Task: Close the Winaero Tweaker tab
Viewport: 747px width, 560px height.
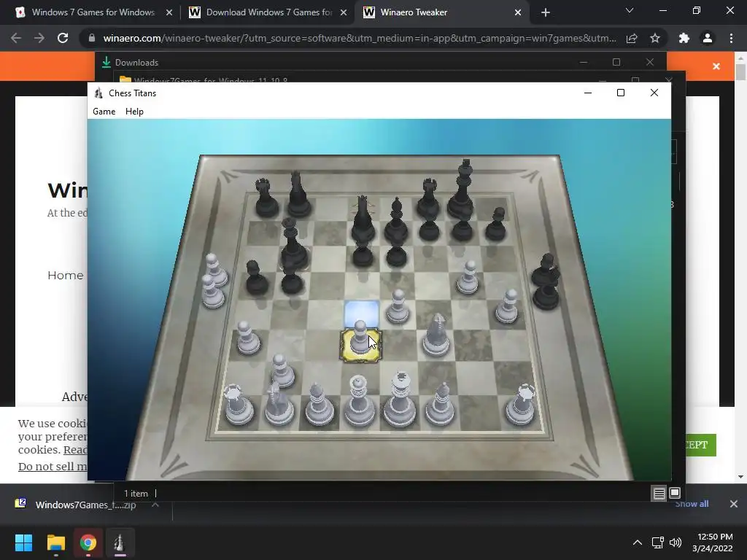Action: coord(518,12)
